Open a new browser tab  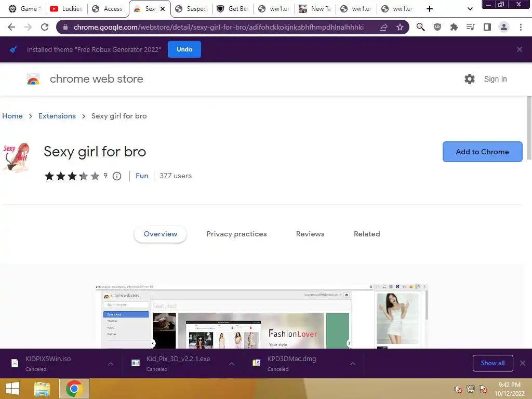tap(430, 9)
